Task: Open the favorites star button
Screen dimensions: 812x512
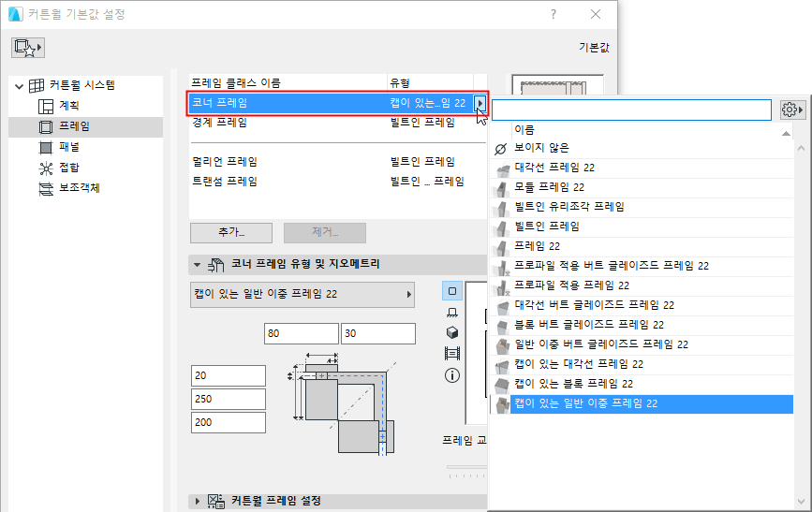Action: click(28, 48)
